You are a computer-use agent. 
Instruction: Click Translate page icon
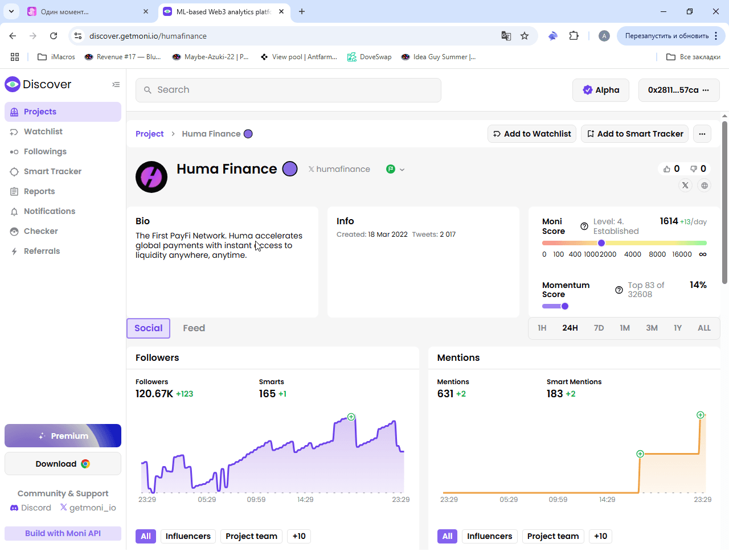[506, 36]
